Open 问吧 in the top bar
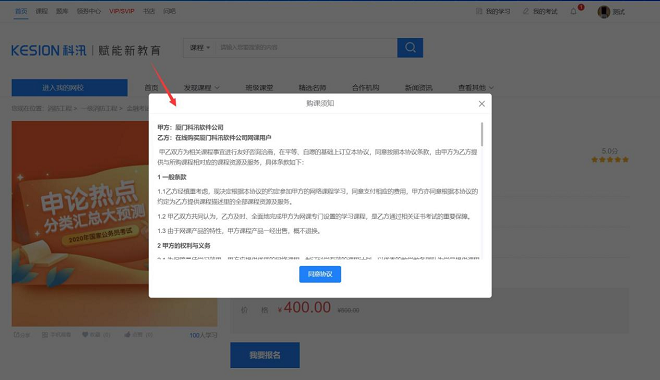The width and height of the screenshot is (660, 380). click(169, 11)
